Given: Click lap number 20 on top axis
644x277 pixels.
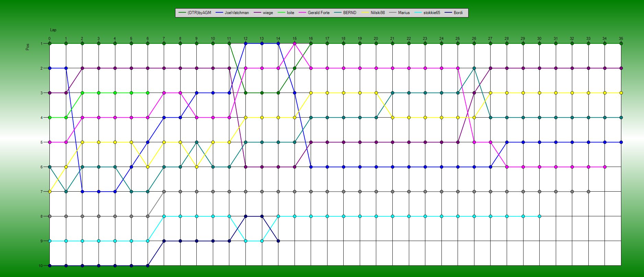Looking at the screenshot, I should click(x=376, y=39).
